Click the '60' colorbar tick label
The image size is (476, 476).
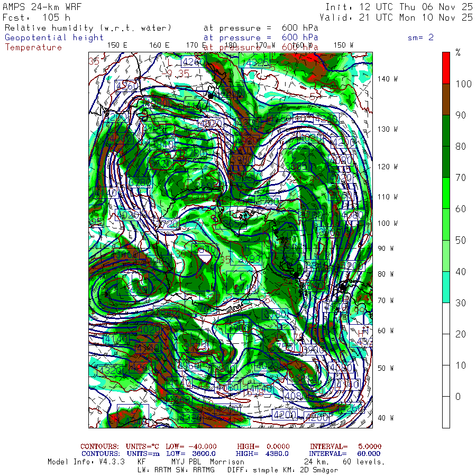point(461,209)
